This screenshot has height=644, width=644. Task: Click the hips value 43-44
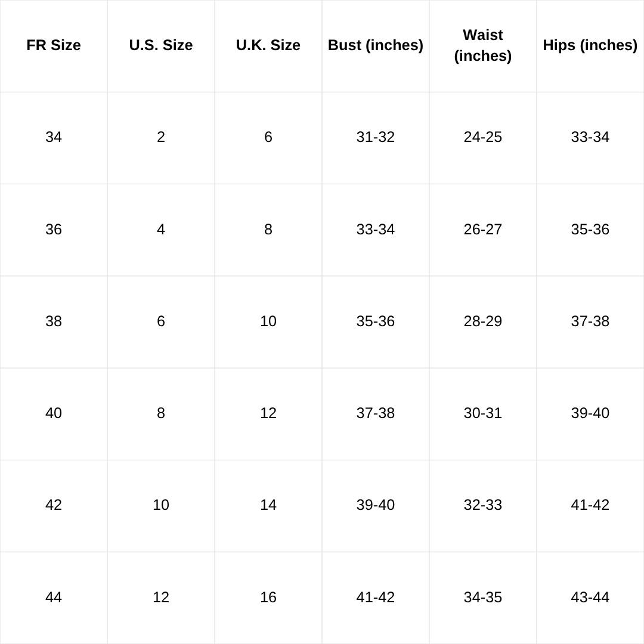click(590, 597)
